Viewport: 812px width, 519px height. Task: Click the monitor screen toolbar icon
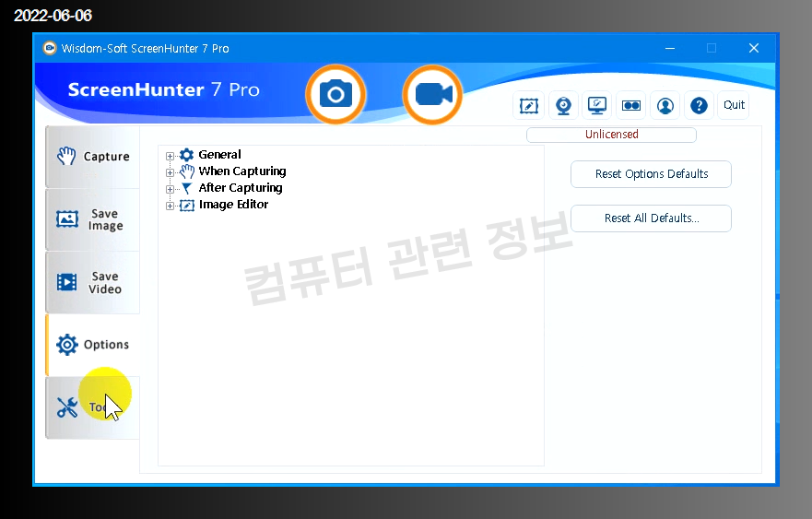pyautogui.click(x=597, y=106)
